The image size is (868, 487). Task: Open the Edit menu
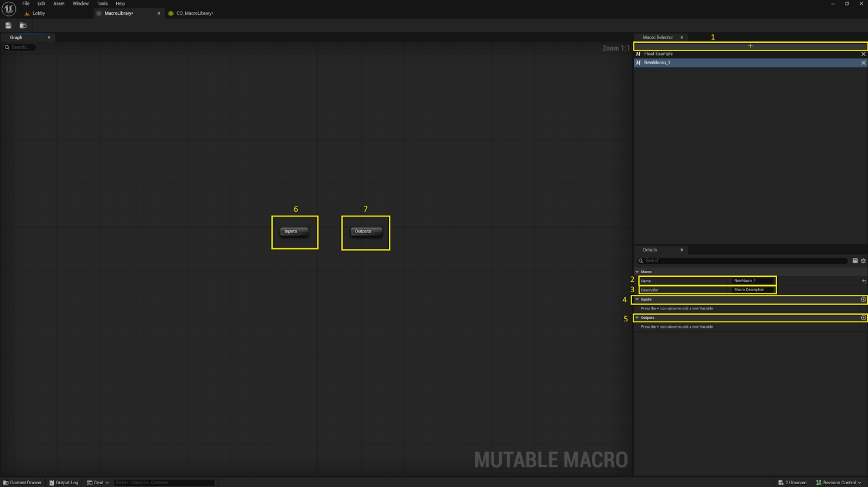click(41, 4)
